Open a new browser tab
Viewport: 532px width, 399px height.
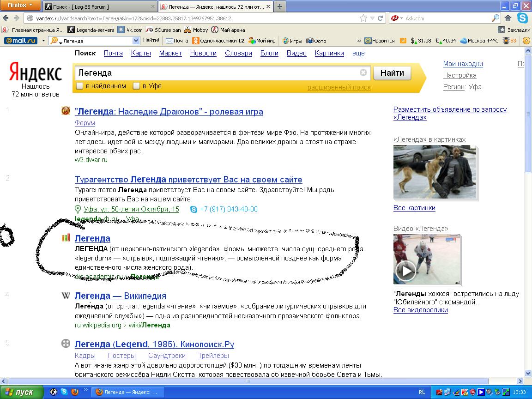[x=279, y=6]
